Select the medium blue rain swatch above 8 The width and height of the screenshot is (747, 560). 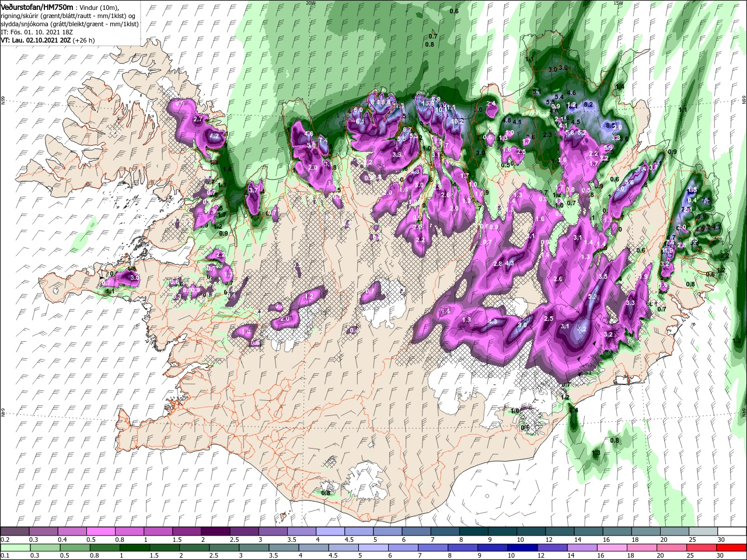tap(463, 547)
